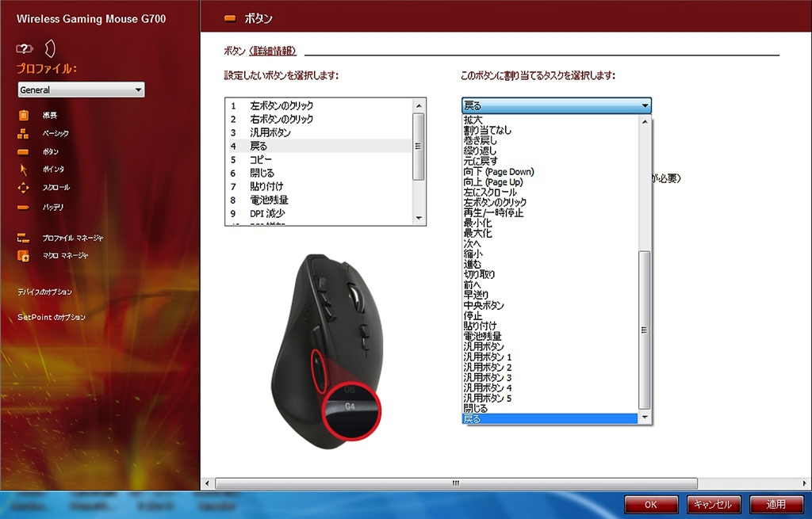The image size is (812, 519).
Task: Open the ベーシック section label
Action: pos(56,133)
